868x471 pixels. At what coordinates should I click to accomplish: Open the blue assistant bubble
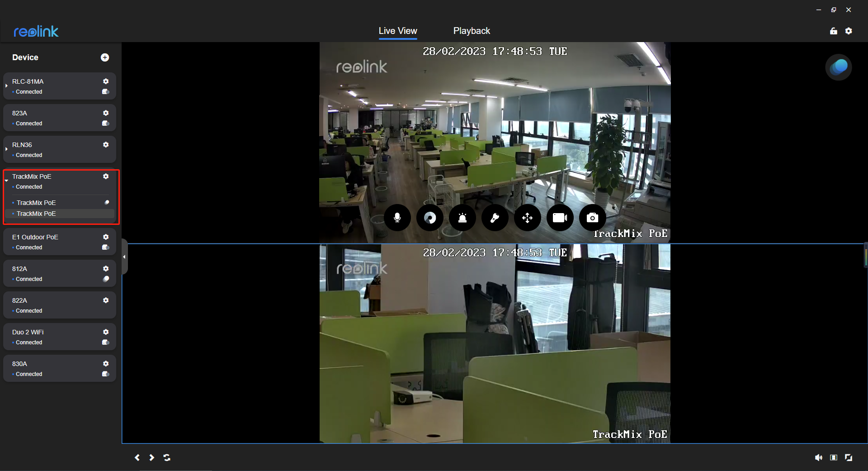pos(839,67)
